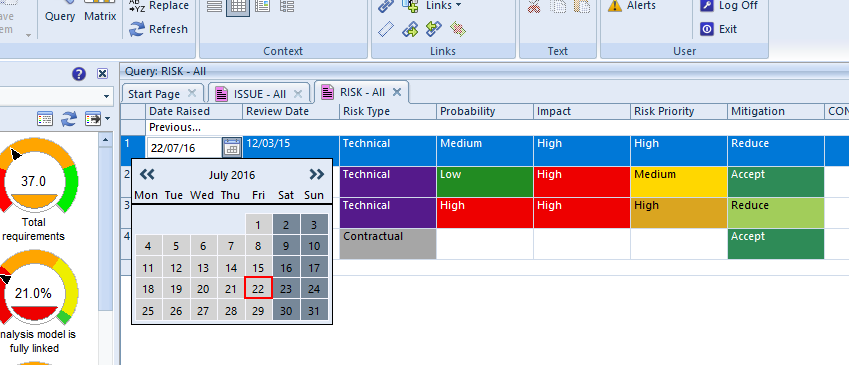Click the Risk Type column header

[x=388, y=111]
